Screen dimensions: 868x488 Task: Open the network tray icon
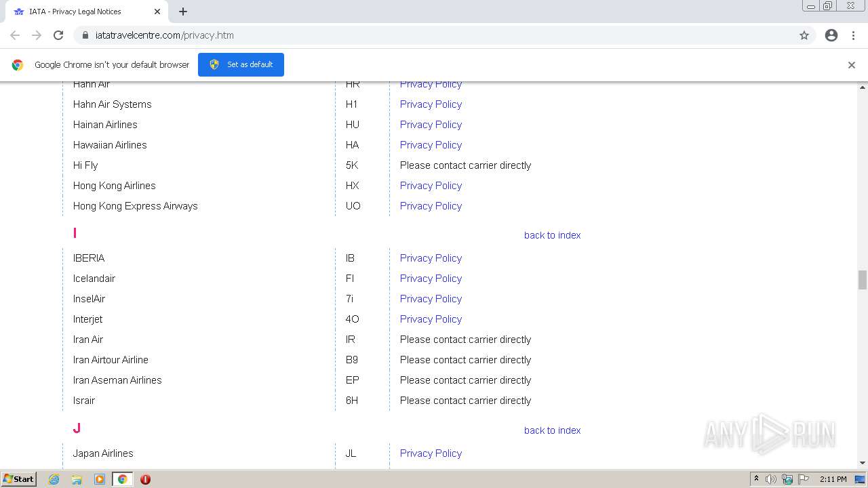(x=787, y=479)
